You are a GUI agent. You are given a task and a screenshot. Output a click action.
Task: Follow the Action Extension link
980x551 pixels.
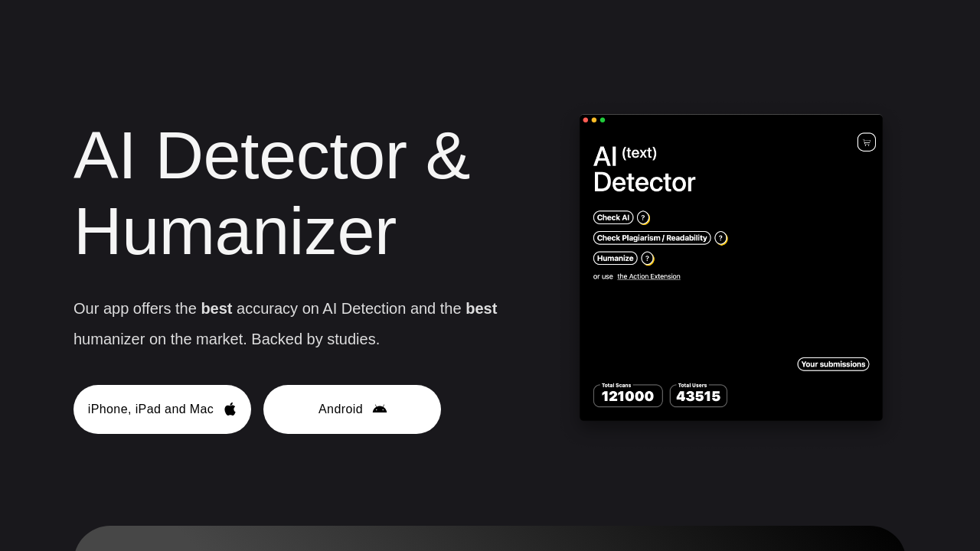click(x=648, y=275)
